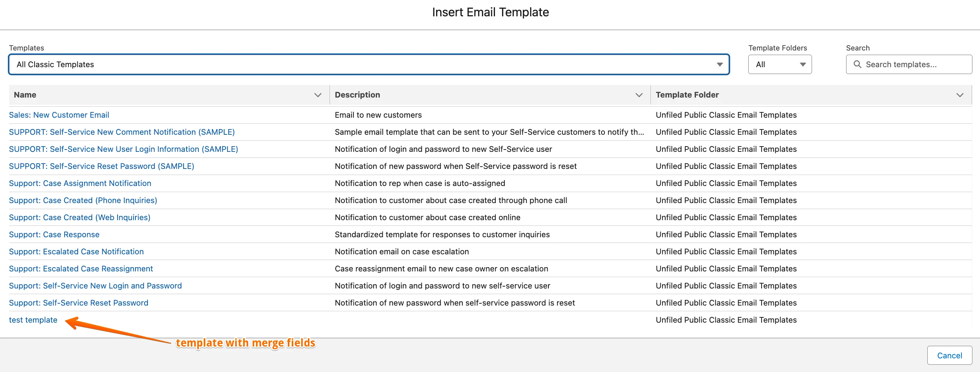Open the Template Folders All dropdown
This screenshot has height=372, width=980.
779,65
